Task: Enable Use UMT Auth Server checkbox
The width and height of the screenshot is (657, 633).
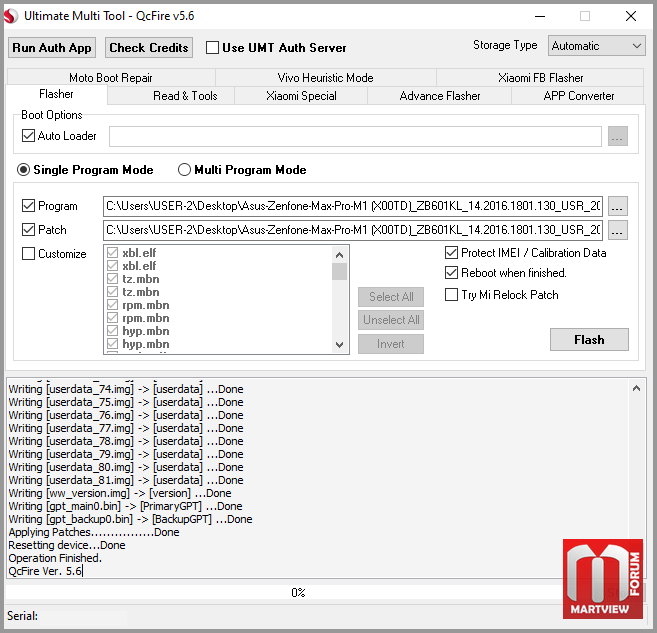Action: [212, 47]
